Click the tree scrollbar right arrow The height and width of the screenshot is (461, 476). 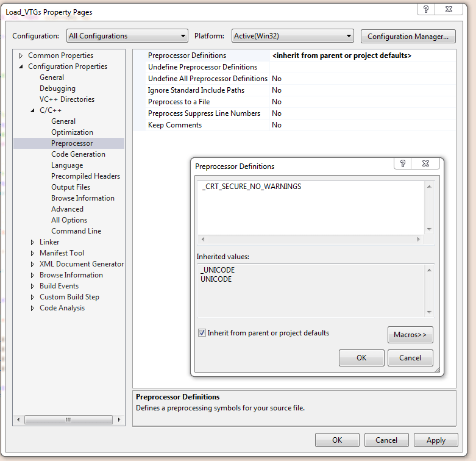(x=119, y=420)
